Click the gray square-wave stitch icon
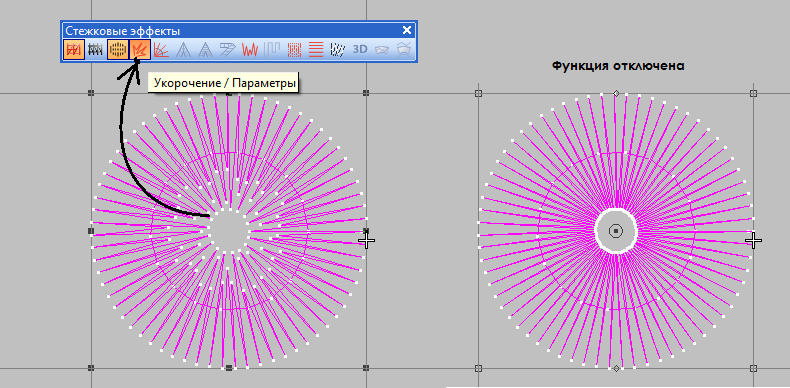This screenshot has height=388, width=790. click(272, 49)
